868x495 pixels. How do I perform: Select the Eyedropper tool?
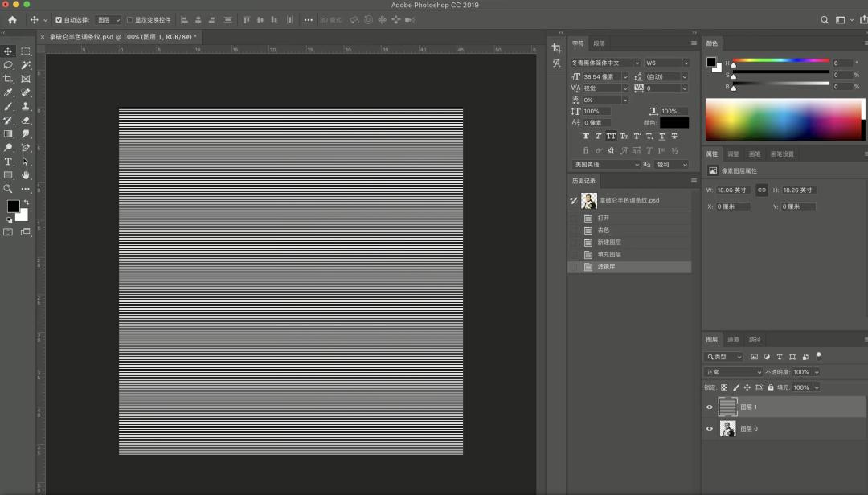tap(8, 93)
